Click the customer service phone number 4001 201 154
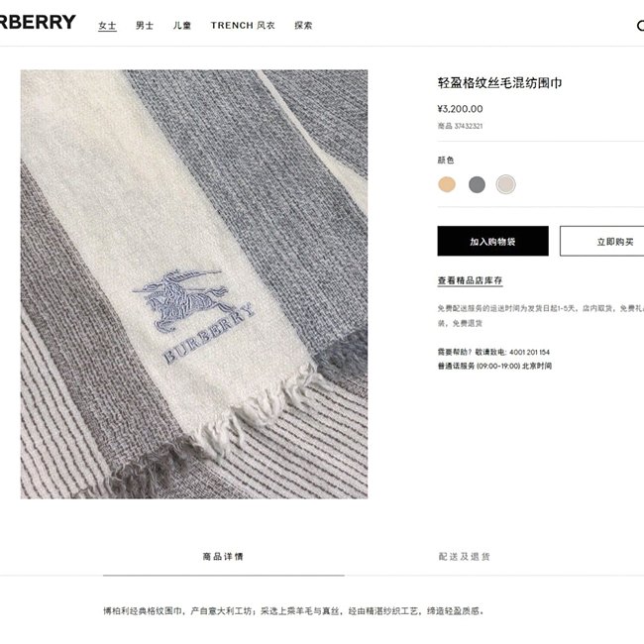 click(529, 352)
